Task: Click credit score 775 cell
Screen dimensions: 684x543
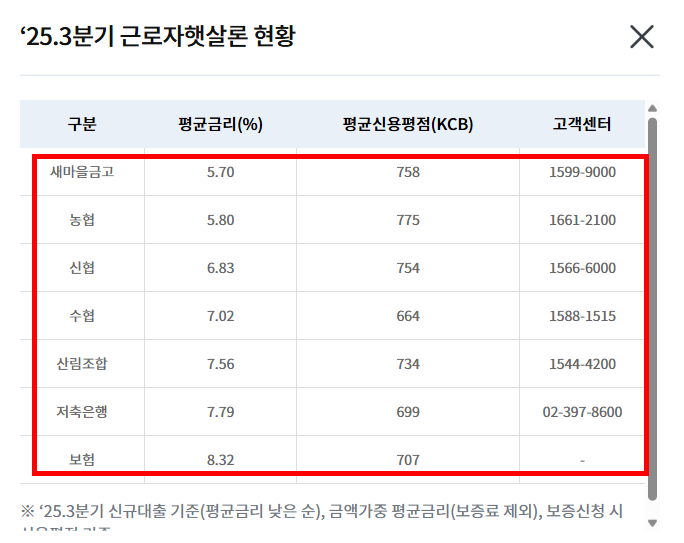Action: point(408,220)
